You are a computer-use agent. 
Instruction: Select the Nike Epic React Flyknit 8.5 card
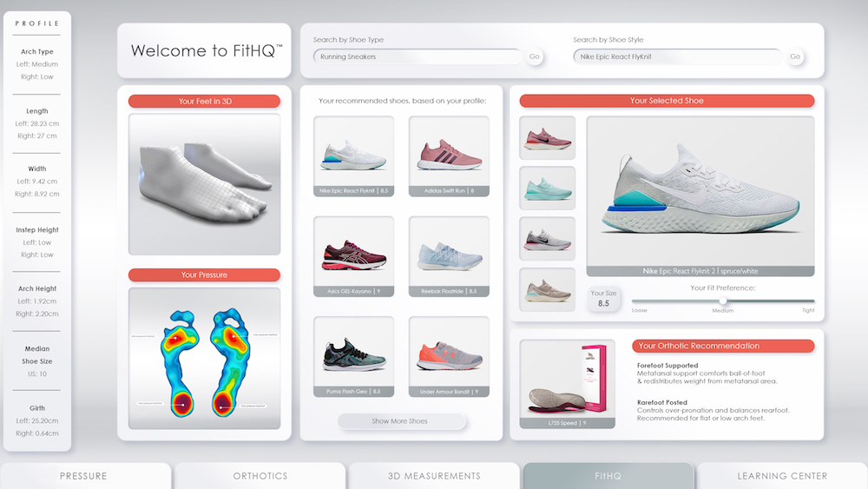tap(354, 156)
